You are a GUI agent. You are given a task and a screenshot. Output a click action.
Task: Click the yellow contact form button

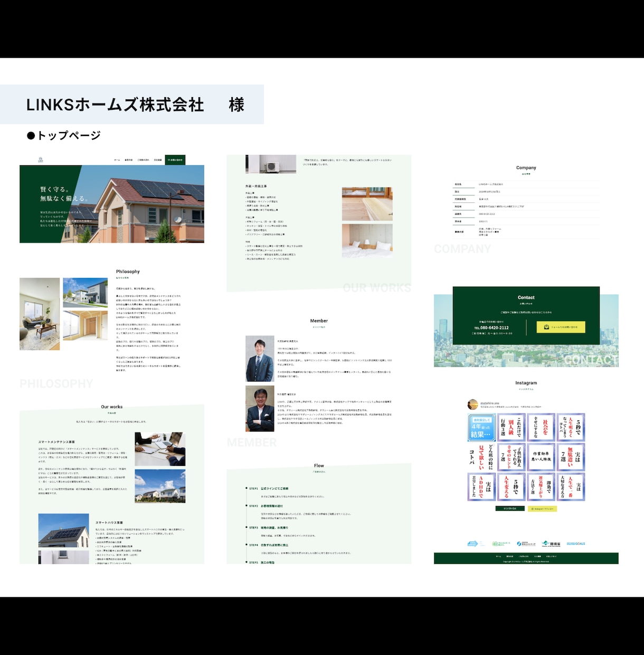tap(561, 327)
